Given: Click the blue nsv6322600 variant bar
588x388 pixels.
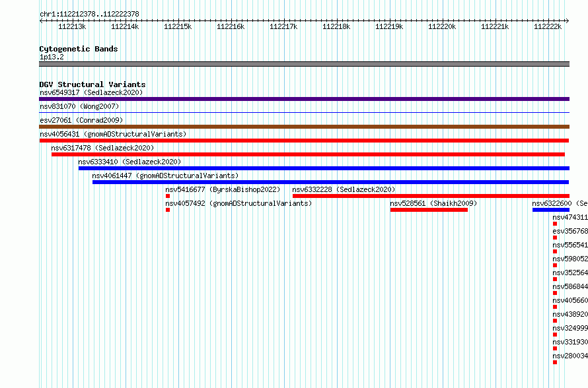Looking at the screenshot, I should coord(551,210).
